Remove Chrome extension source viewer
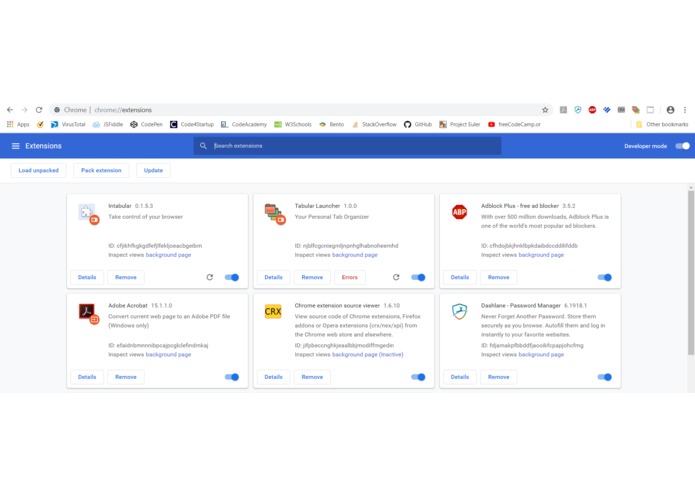This screenshot has height=494, width=695. [312, 377]
